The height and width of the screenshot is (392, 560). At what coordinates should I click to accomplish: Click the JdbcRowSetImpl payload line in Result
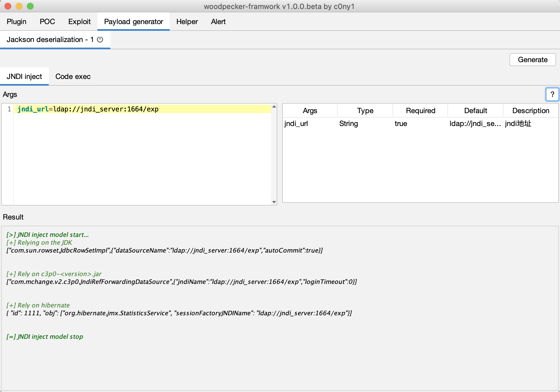click(165, 250)
